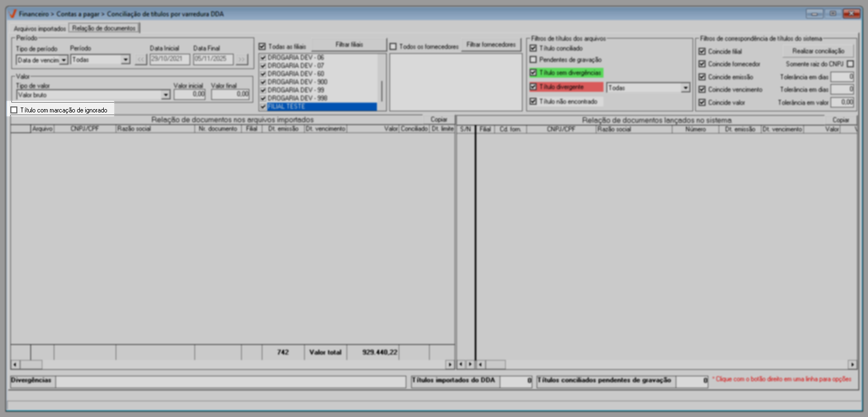The image size is (868, 417).
Task: Copy the imported files documents list
Action: coord(439,119)
